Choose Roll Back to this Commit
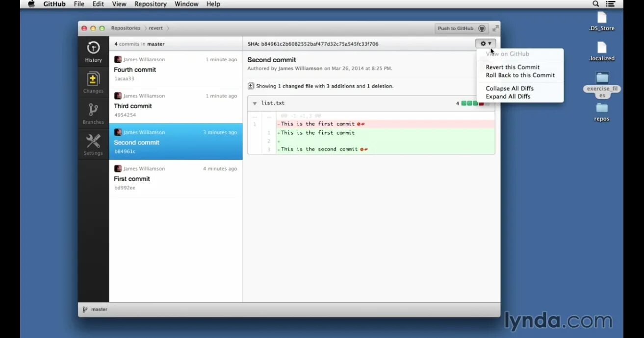 pyautogui.click(x=520, y=75)
